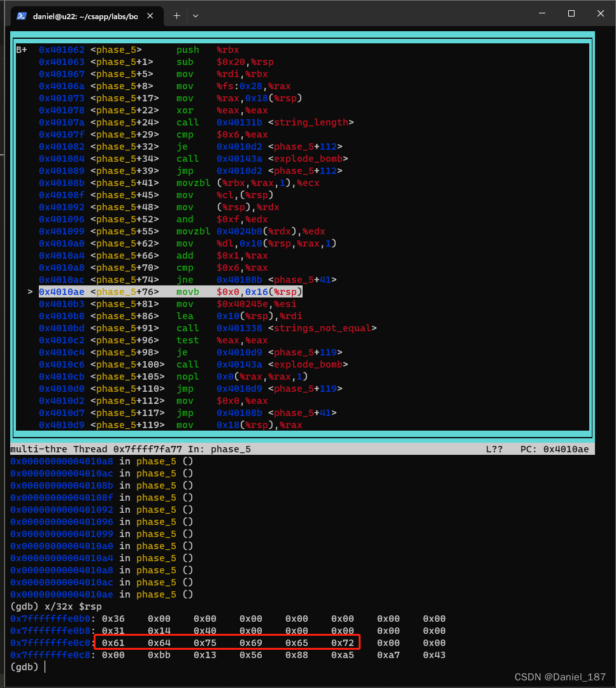Click PC: 0x4010ae in status bar
This screenshot has height=688, width=616.
(x=555, y=449)
